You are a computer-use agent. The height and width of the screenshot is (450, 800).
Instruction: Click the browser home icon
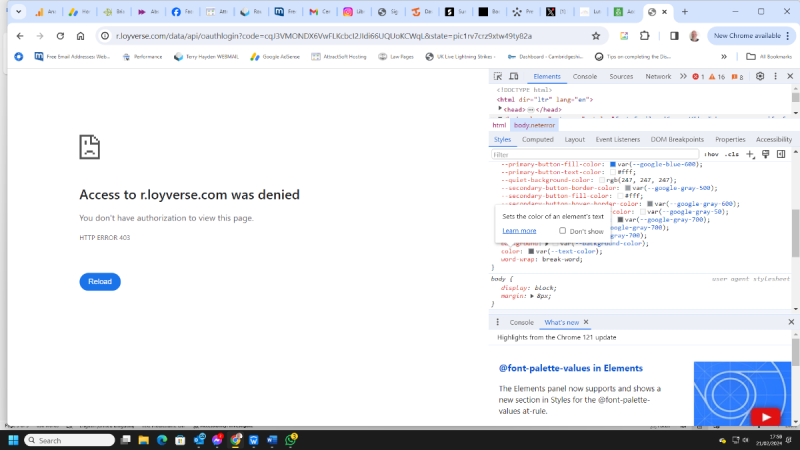coord(81,36)
